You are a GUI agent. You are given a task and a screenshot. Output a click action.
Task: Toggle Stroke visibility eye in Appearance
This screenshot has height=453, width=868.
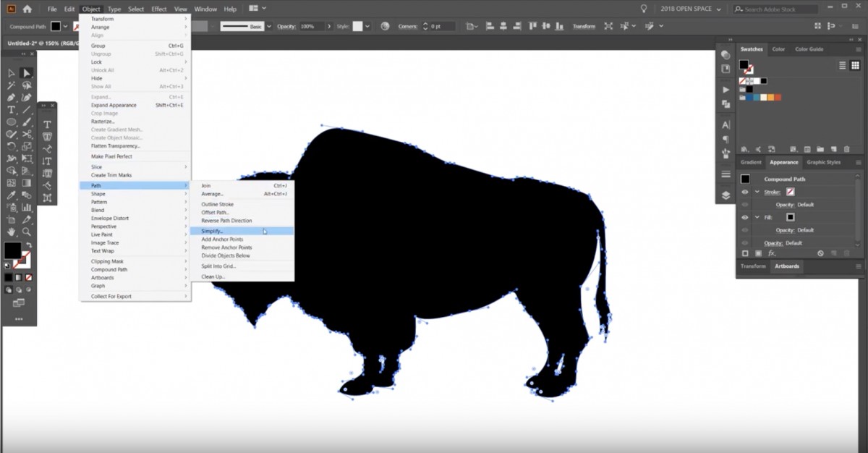[x=745, y=192]
